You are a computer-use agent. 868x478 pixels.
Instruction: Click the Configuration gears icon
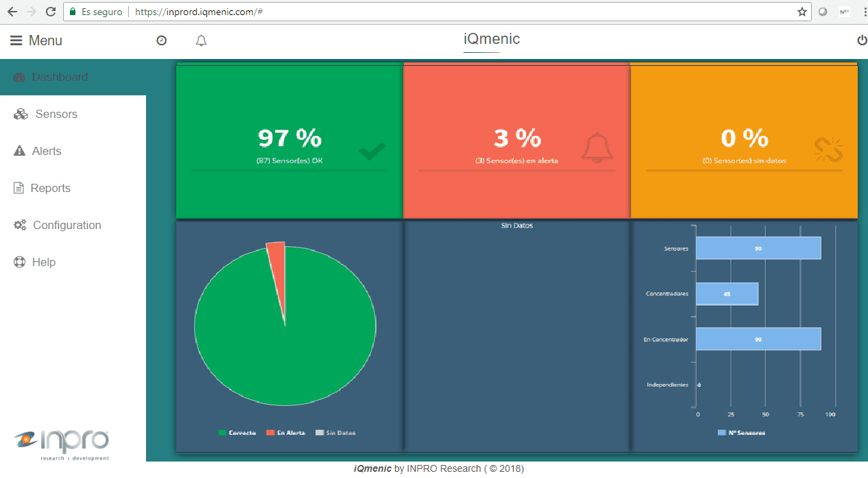[x=20, y=225]
